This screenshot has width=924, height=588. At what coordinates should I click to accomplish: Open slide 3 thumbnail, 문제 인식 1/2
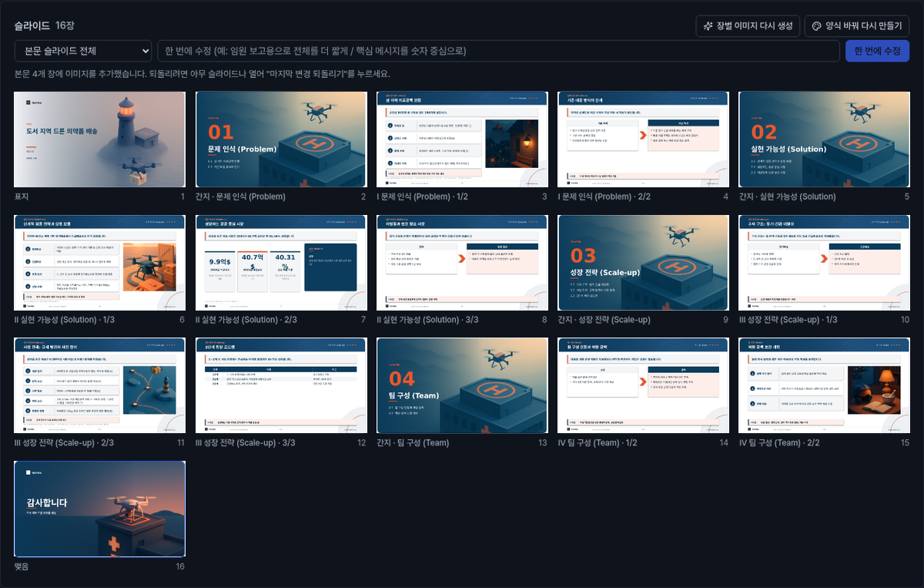click(x=462, y=139)
